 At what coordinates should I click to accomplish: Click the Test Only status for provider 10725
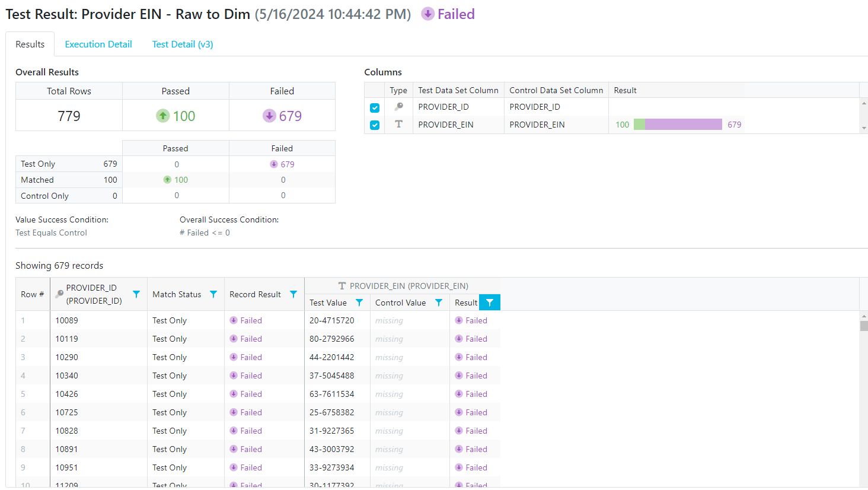click(x=170, y=412)
